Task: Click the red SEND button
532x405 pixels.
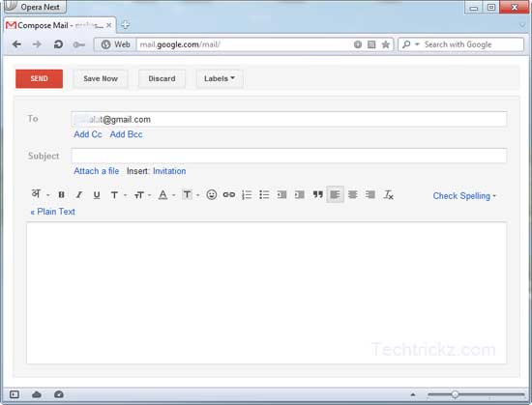Action: click(39, 78)
